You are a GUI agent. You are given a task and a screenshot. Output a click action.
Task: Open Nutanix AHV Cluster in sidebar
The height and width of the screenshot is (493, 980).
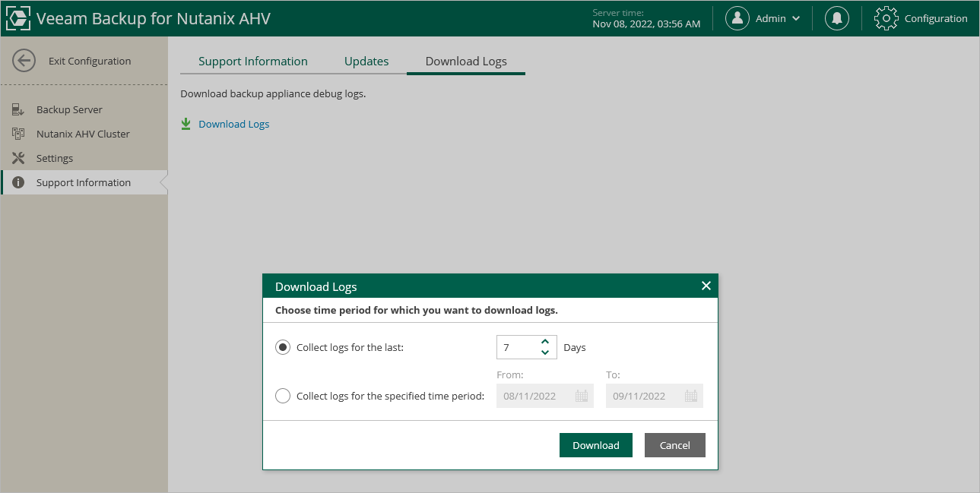pos(84,134)
